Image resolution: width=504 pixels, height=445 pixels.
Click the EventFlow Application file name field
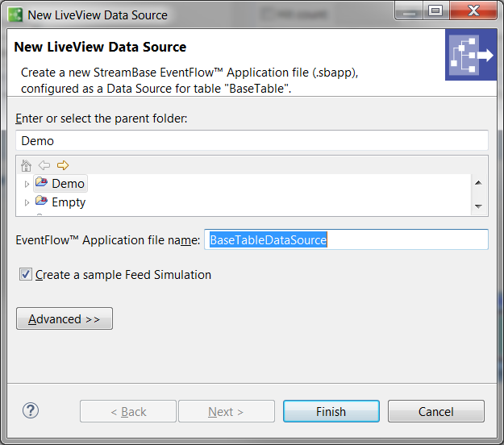click(x=346, y=240)
